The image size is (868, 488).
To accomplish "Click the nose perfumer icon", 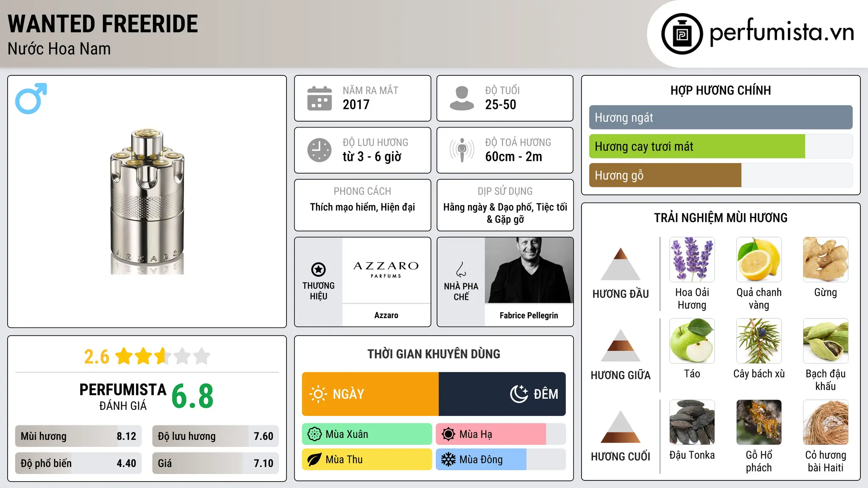I will 461,269.
